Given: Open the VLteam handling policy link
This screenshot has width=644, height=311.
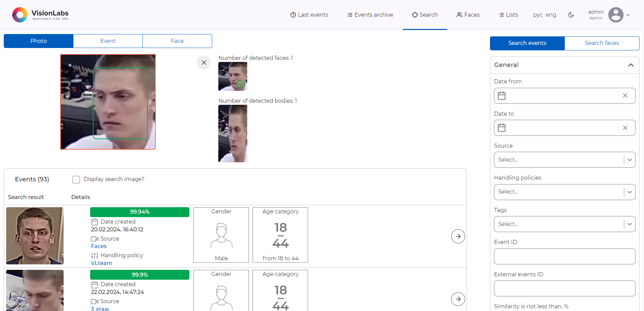Looking at the screenshot, I should tap(101, 263).
